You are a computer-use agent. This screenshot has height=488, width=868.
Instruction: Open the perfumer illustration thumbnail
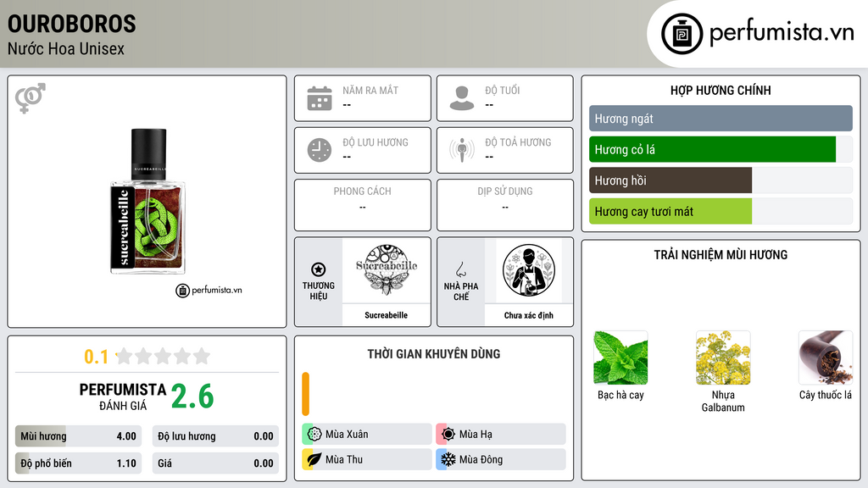pos(529,270)
